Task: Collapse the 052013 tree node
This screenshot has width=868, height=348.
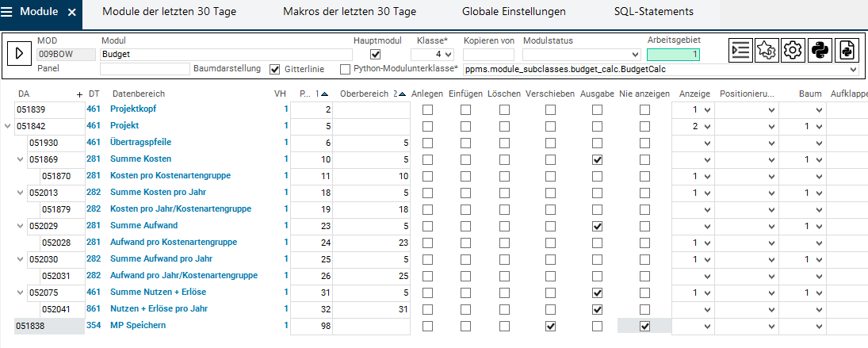Action: (21, 193)
